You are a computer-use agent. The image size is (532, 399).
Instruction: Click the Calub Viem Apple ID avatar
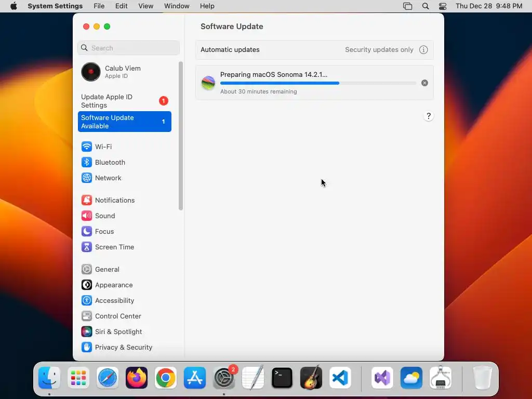[x=90, y=72]
